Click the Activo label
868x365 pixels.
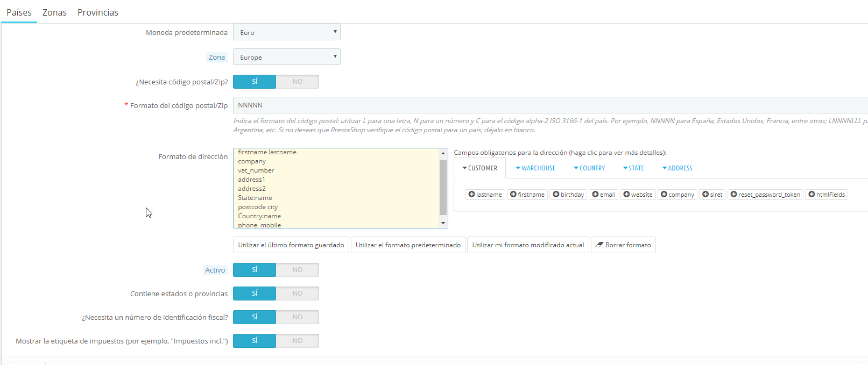point(215,270)
